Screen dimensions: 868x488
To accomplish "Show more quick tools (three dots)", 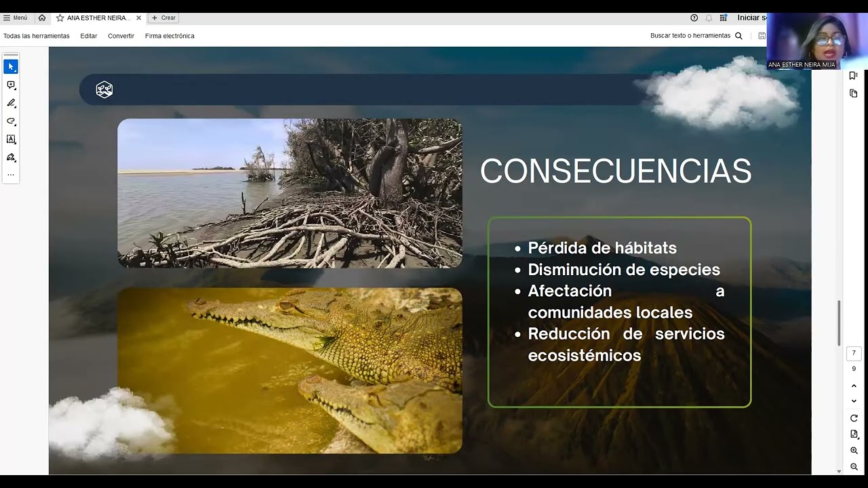I will pos(11,175).
